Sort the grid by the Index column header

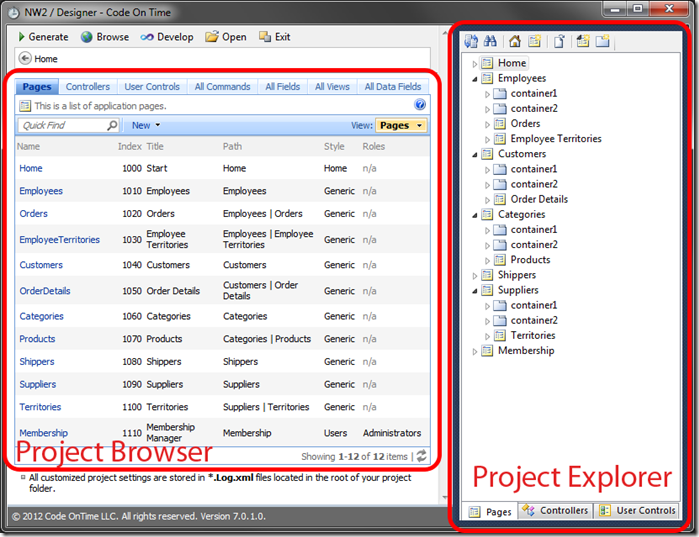pos(130,147)
